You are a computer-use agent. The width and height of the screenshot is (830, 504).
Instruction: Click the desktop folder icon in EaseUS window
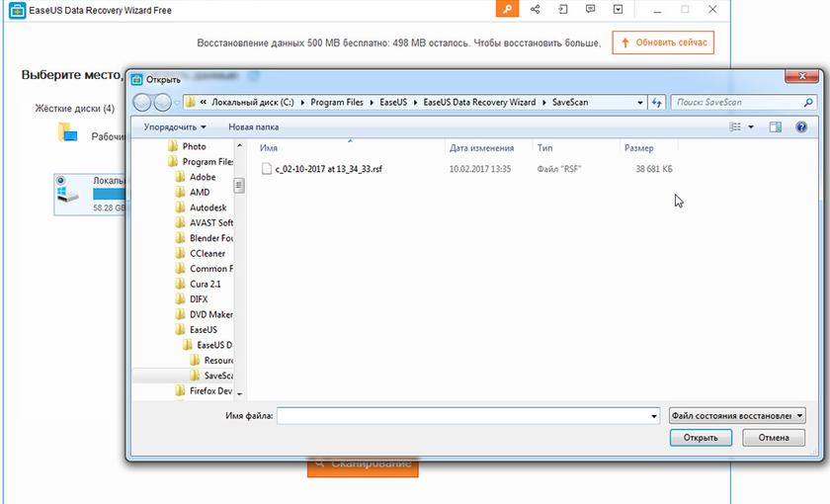point(67,132)
